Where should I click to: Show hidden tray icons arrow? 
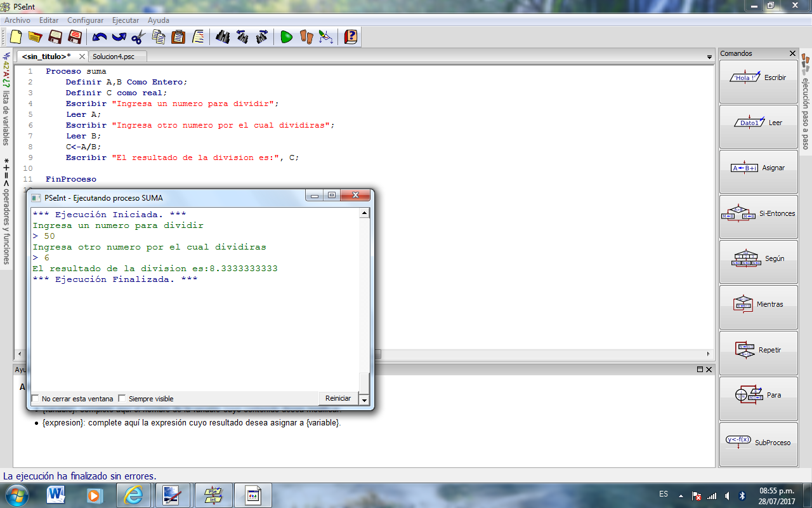pos(681,495)
